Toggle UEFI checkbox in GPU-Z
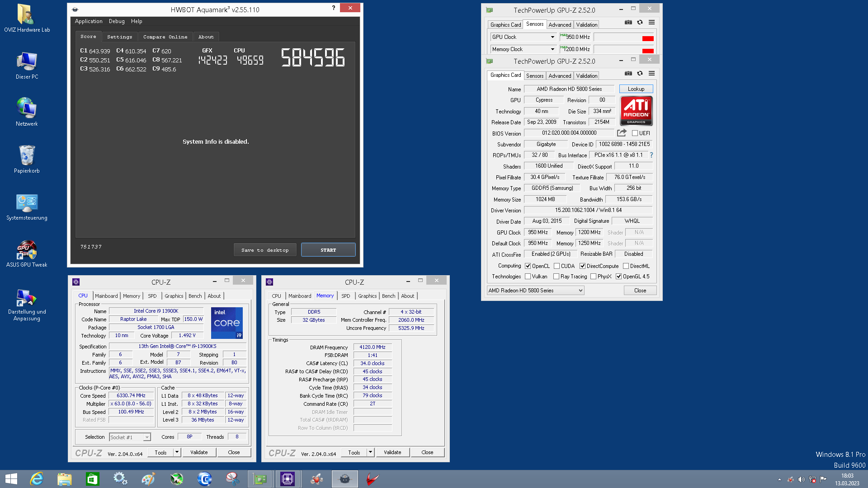The width and height of the screenshot is (868, 488). point(635,133)
